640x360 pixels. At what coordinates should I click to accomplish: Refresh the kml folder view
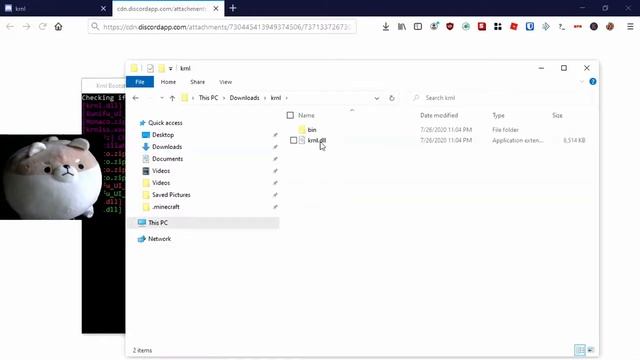coord(391,98)
